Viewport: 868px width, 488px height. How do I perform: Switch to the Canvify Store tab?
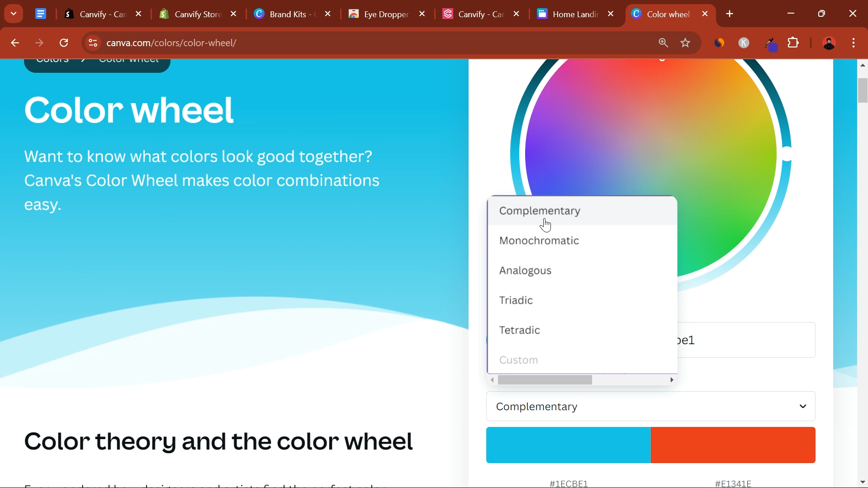click(198, 14)
